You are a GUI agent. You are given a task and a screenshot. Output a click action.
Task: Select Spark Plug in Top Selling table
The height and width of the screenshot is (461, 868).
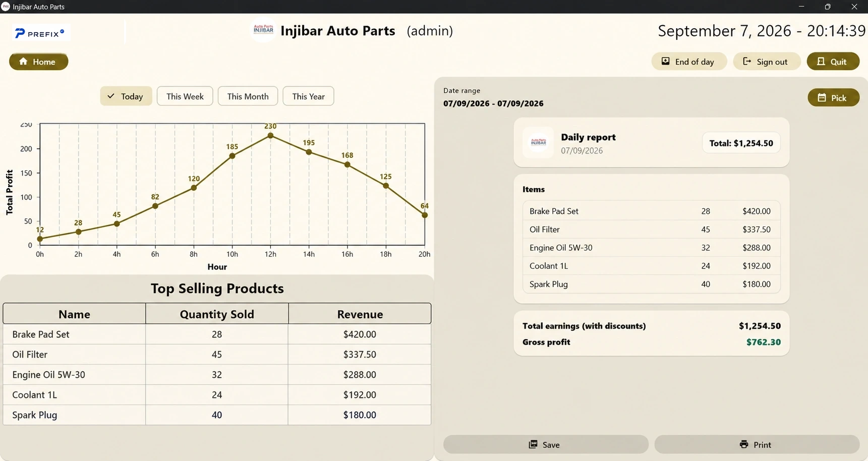pos(217,415)
